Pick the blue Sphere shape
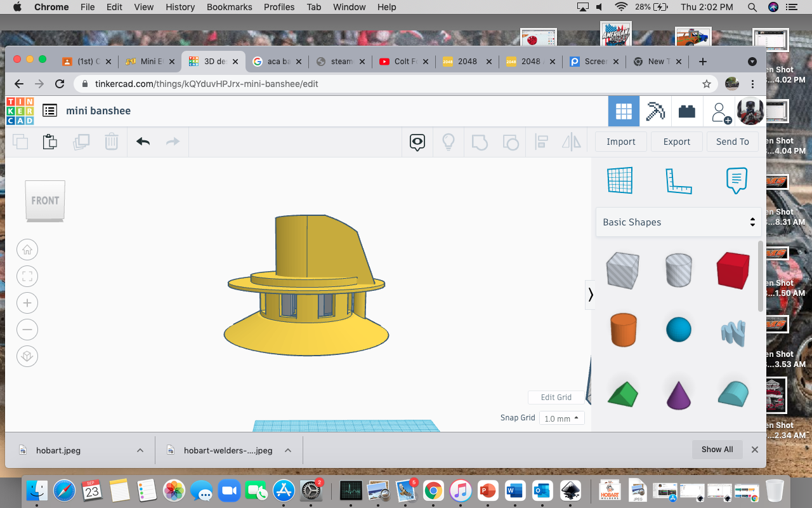This screenshot has height=508, width=812. (678, 330)
